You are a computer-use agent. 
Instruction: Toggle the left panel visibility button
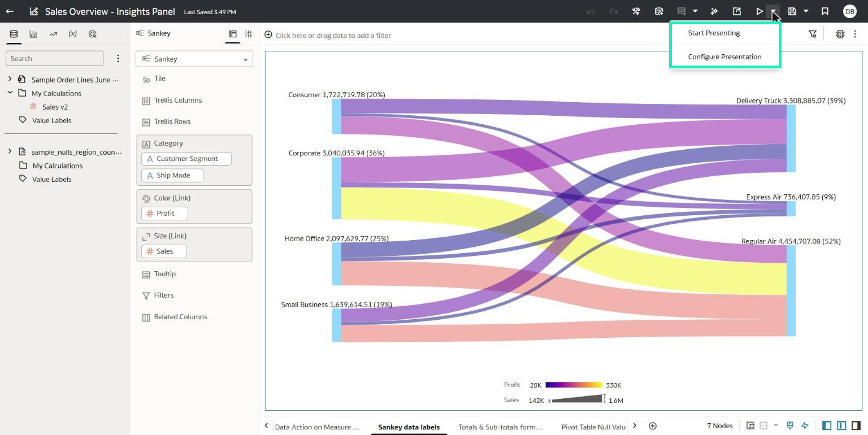point(827,425)
